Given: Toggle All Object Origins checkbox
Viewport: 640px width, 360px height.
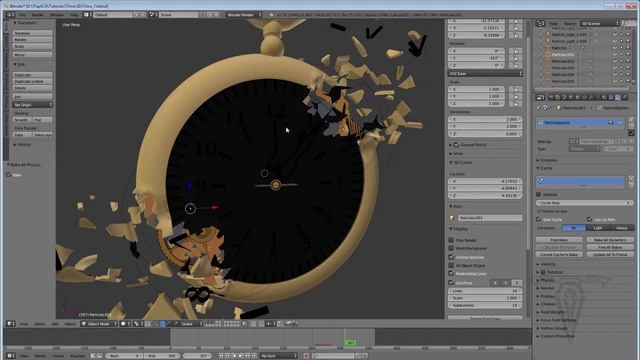Looking at the screenshot, I should tap(451, 265).
